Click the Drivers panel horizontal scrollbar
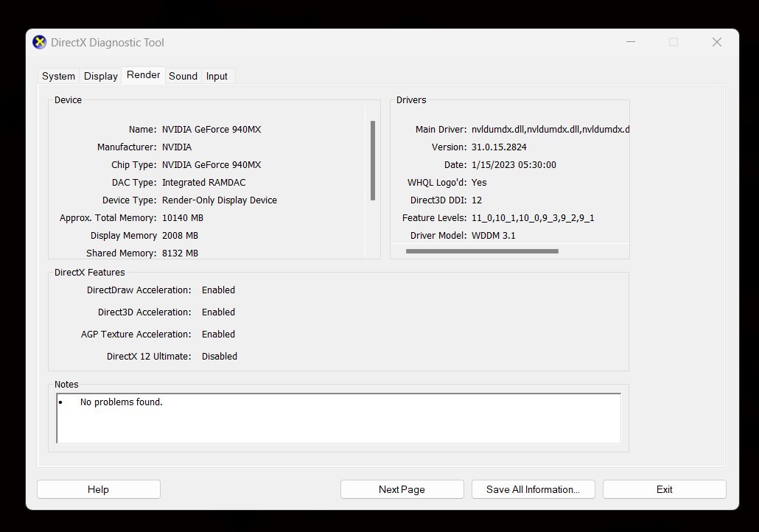Screen dimensions: 759x532 [x=482, y=251]
